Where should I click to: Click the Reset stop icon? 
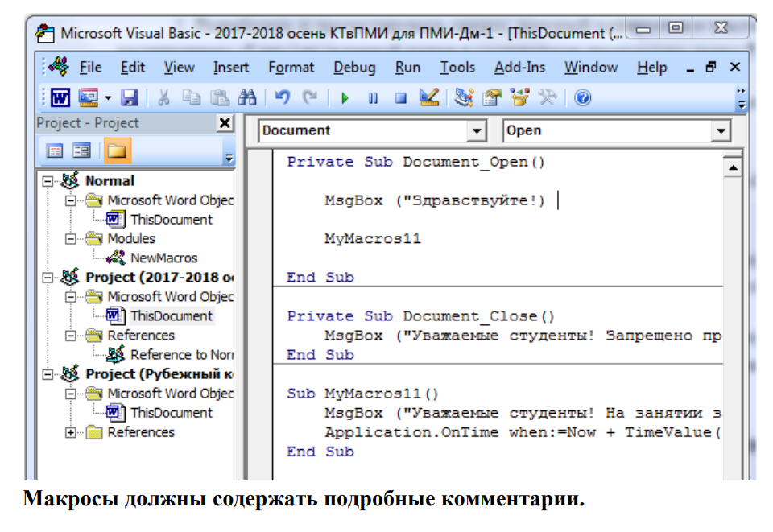point(400,98)
